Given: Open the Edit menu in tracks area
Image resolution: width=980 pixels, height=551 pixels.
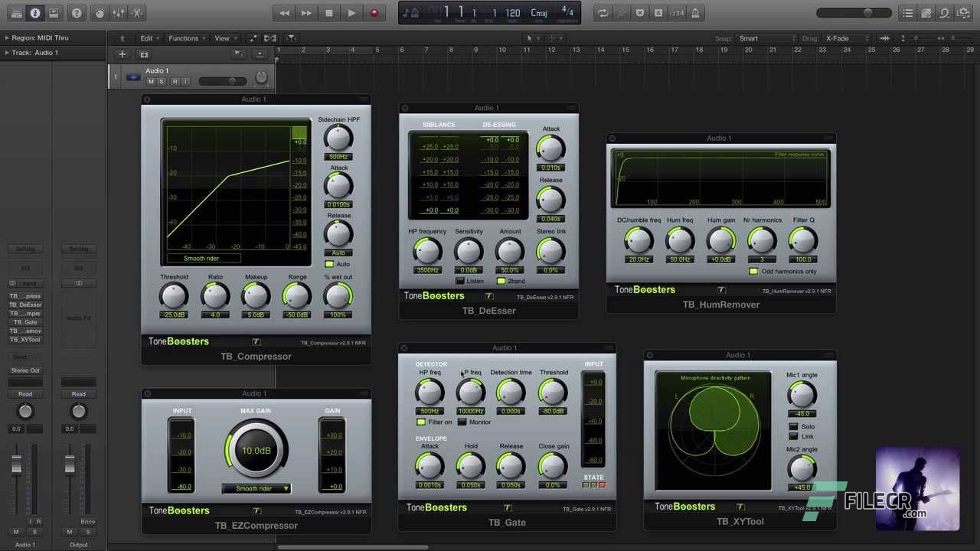Looking at the screenshot, I should [149, 38].
